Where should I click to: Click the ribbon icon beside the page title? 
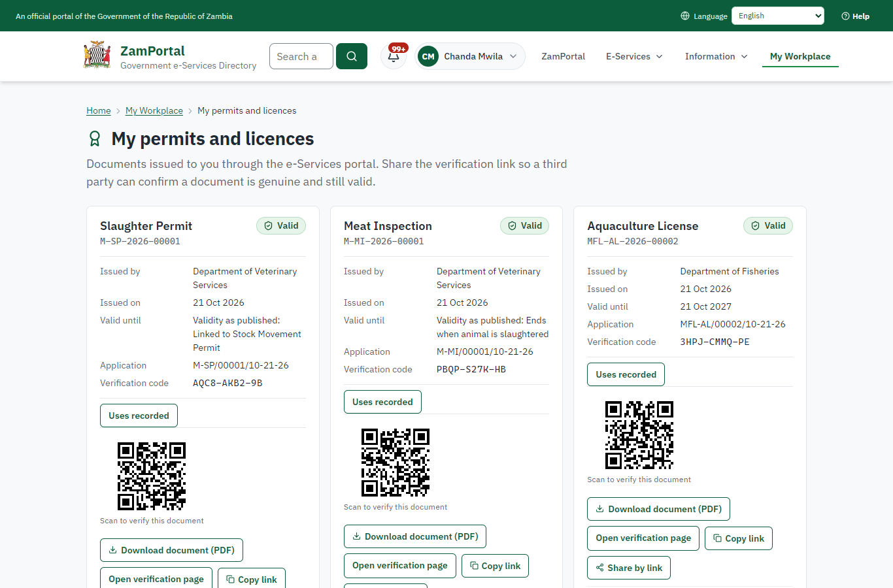coord(95,139)
